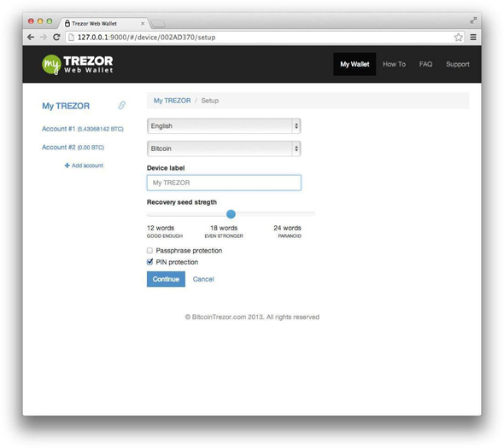Click the recovery seed strength slider handle
Screen dimensions: 504x448
[231, 214]
